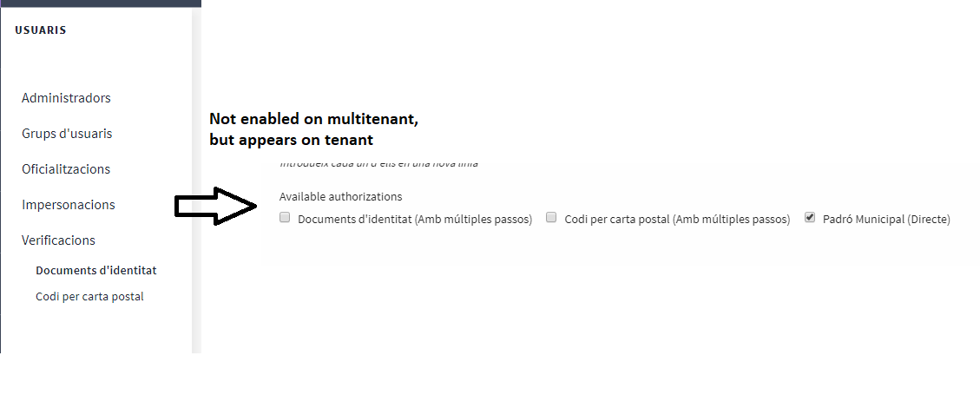Tick the Codi per carta postal authorization checkbox

pos(551,218)
